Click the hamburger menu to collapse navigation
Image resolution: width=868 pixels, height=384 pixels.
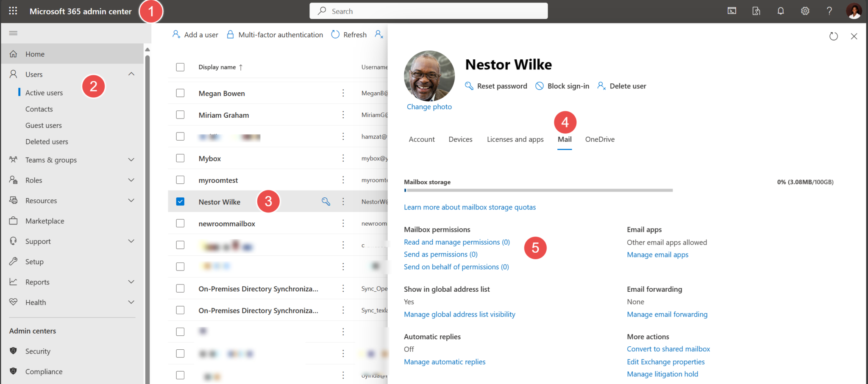(x=13, y=33)
